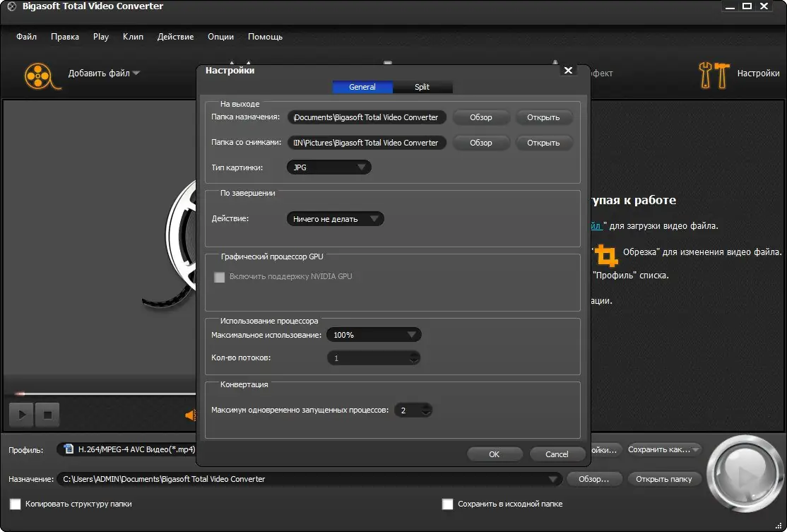Click Обзор for Папка назначения

[x=481, y=117]
